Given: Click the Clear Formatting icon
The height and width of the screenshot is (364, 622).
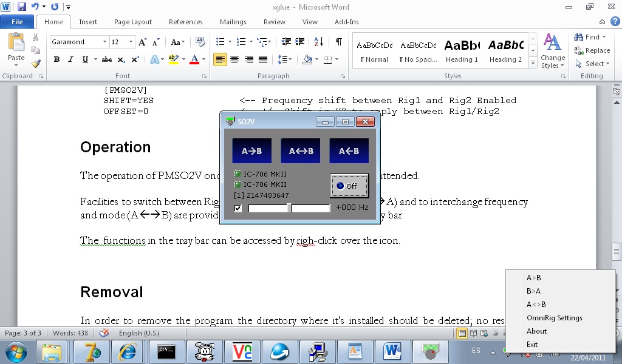Looking at the screenshot, I should (x=200, y=42).
